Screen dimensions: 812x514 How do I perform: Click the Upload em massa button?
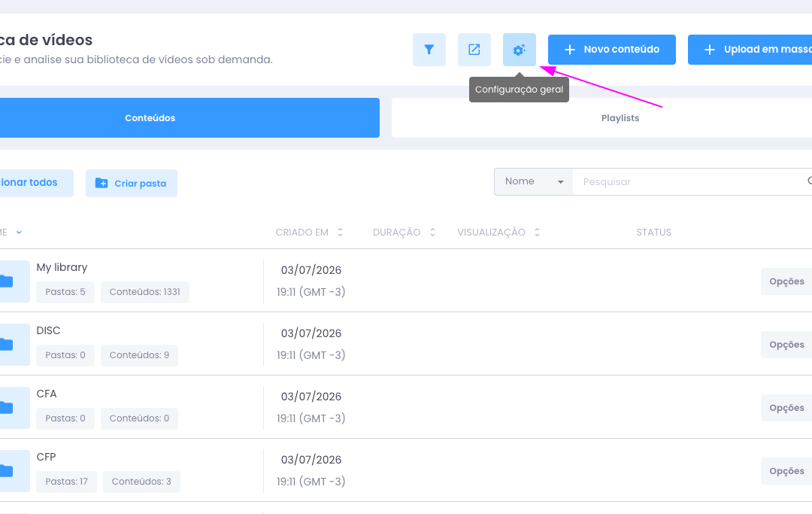click(x=750, y=50)
